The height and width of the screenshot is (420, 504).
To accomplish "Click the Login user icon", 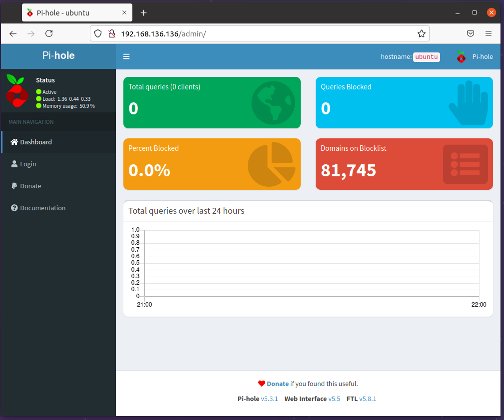I will 14,164.
